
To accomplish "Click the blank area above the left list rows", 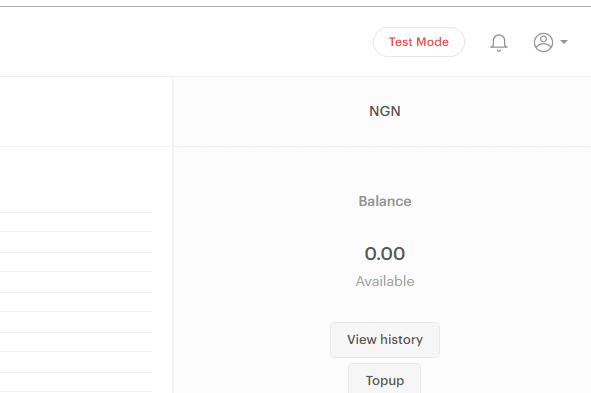I will coord(86,179).
